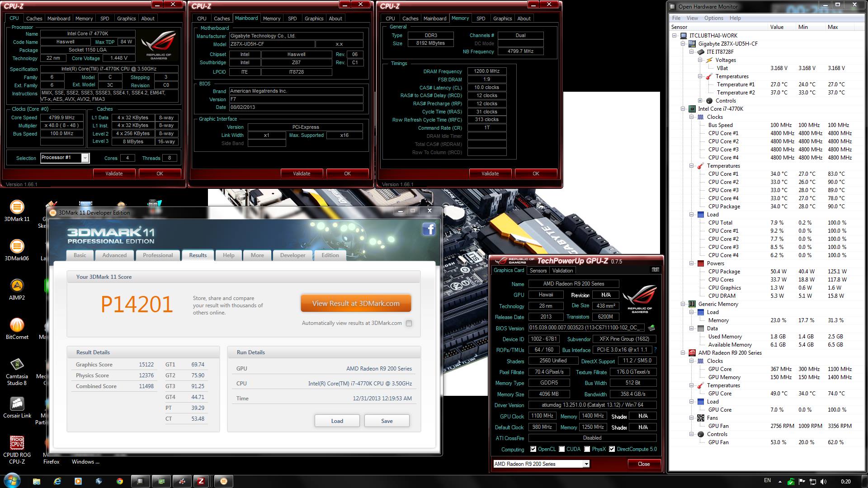The height and width of the screenshot is (488, 868).
Task: Open the AIMP2 desktop icon
Action: [x=17, y=286]
